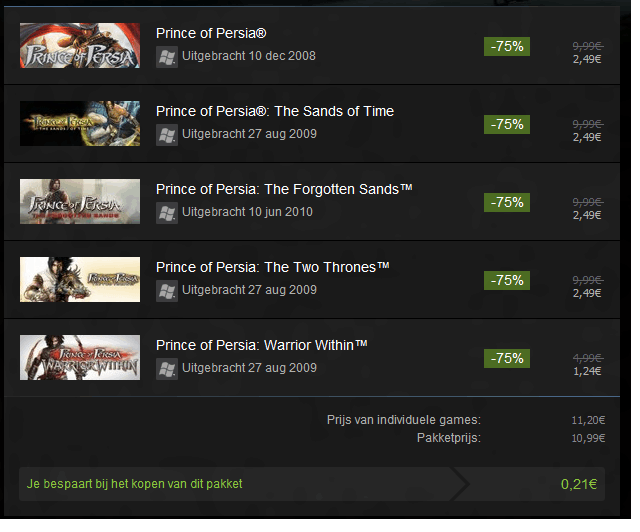This screenshot has width=640, height=532.
Task: Click Windows icon under Warrior Within
Action: click(x=167, y=368)
